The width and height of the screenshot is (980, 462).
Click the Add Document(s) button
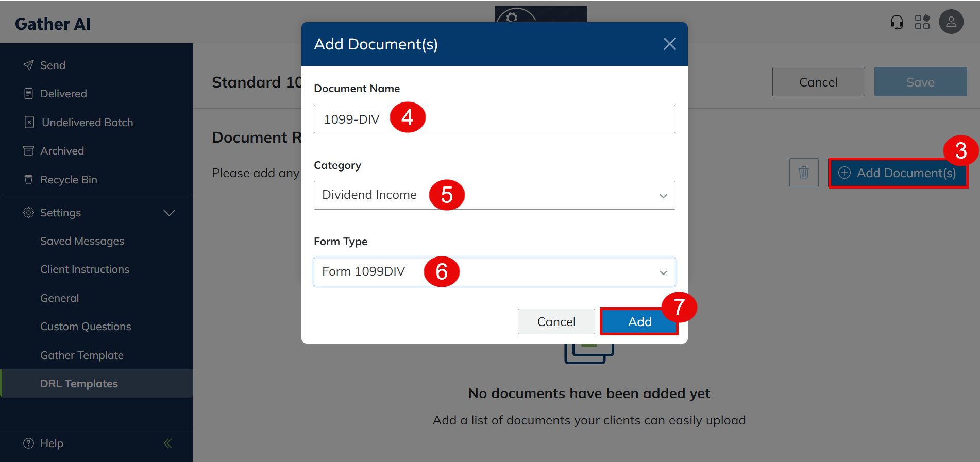coord(897,173)
